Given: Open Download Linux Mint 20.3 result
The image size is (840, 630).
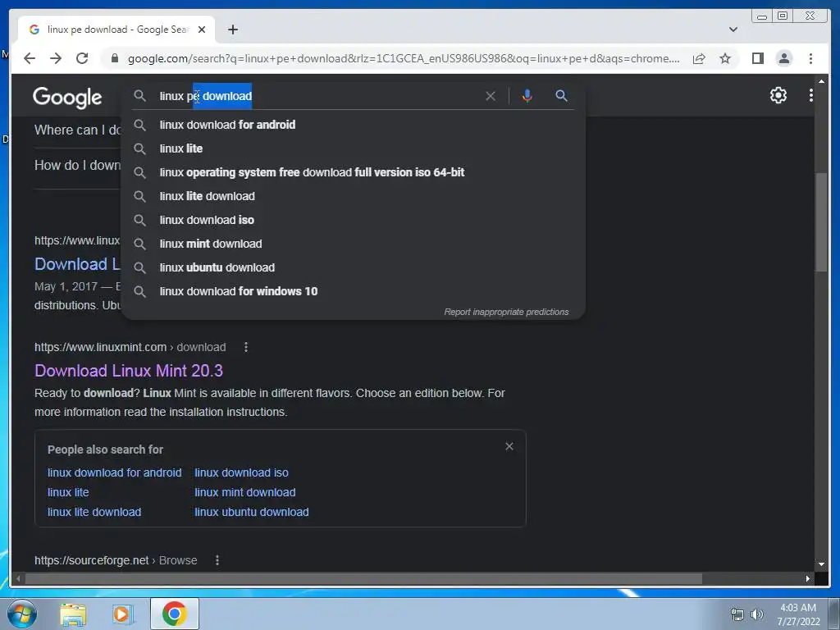Looking at the screenshot, I should click(129, 371).
